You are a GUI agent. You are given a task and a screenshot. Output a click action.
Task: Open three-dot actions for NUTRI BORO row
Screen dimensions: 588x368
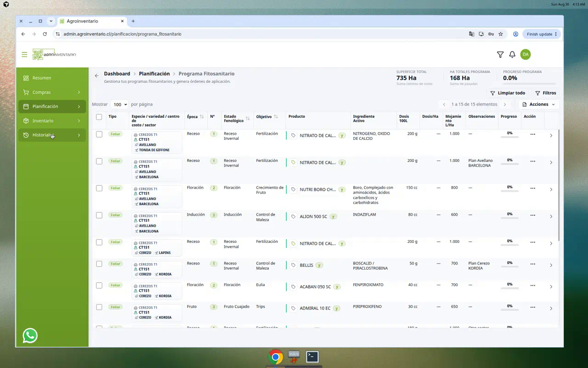532,188
